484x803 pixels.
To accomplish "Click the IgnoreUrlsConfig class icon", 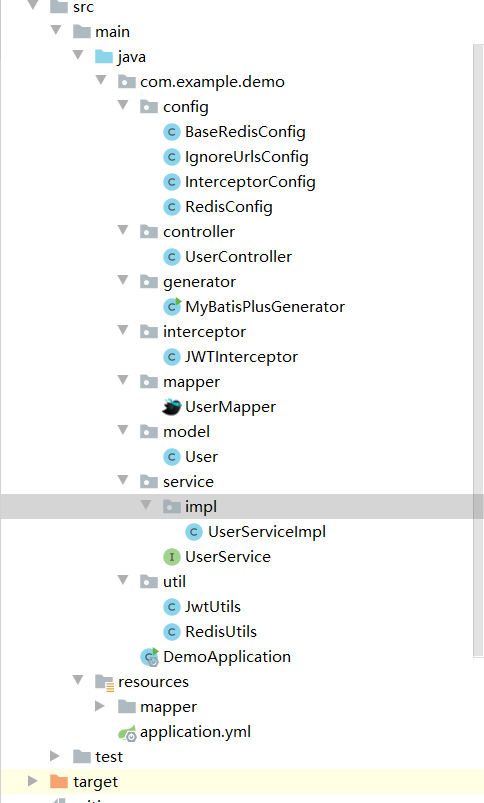I will (x=172, y=157).
